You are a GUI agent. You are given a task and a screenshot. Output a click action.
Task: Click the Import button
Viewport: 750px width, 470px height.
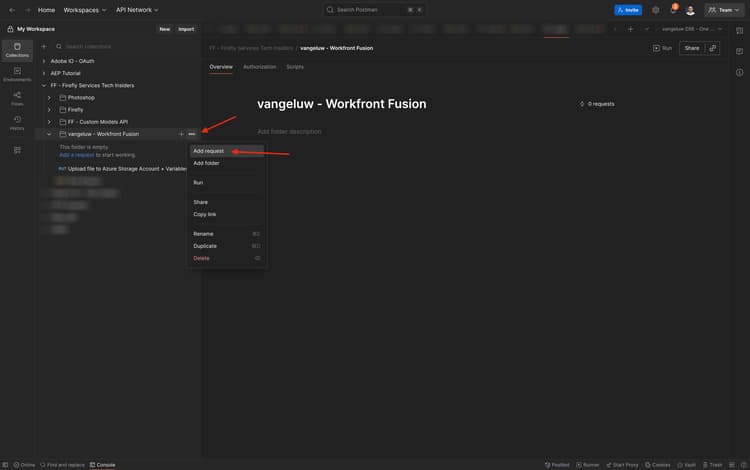click(186, 29)
